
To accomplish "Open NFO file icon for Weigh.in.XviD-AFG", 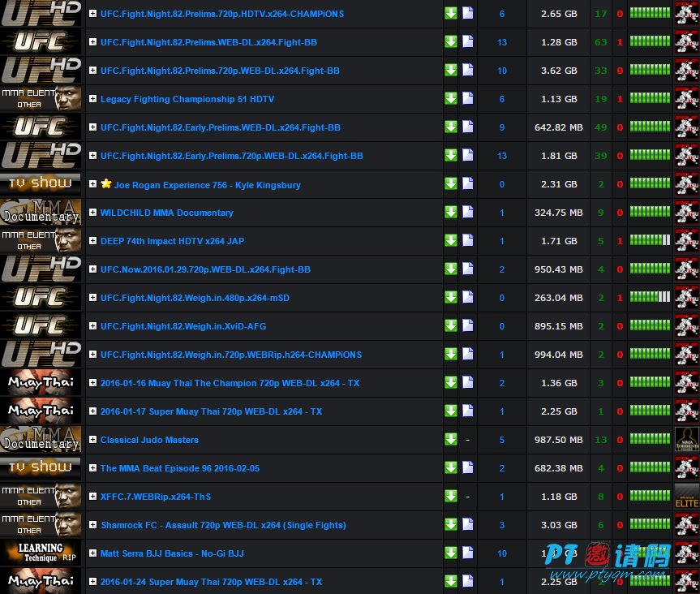I will pos(467,325).
